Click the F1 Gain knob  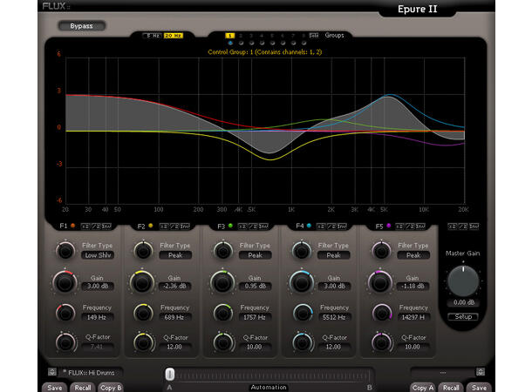[65, 282]
